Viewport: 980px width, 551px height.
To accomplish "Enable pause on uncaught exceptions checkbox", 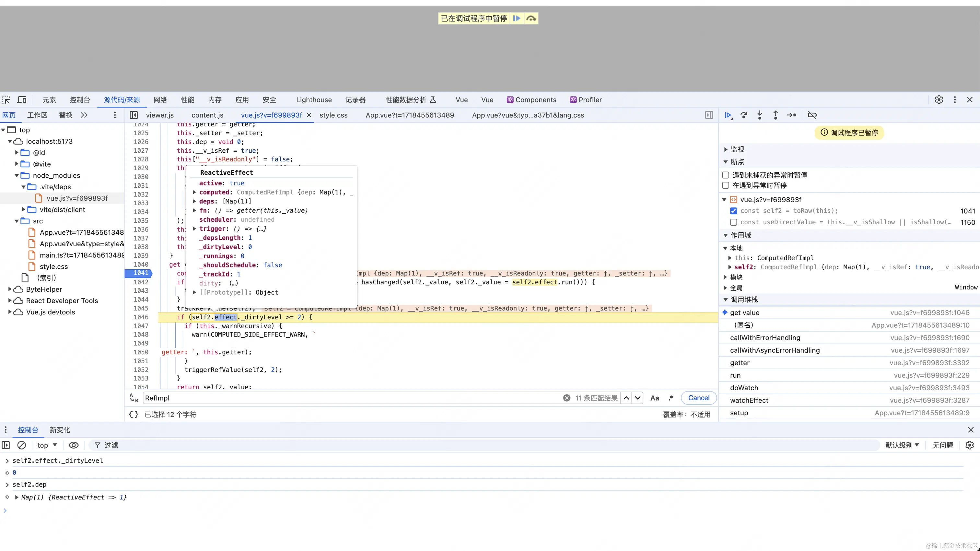I will click(726, 175).
